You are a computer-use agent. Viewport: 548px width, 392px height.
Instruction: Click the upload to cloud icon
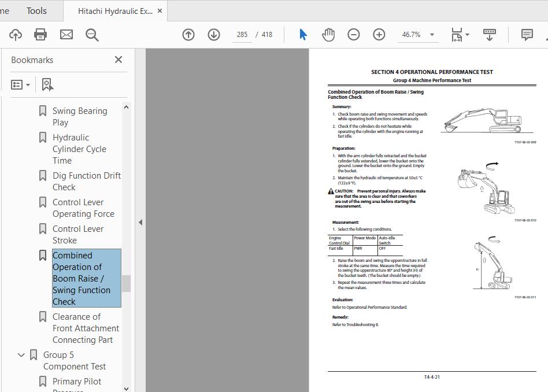coord(16,35)
